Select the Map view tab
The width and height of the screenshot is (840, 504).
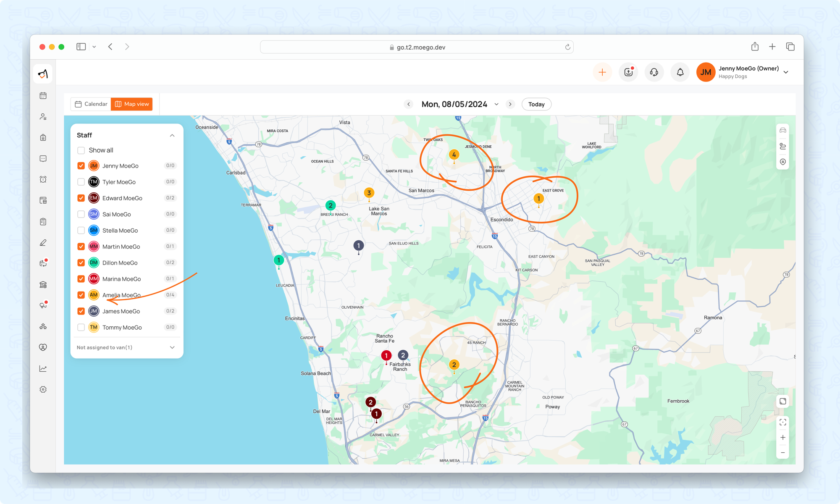coord(132,104)
